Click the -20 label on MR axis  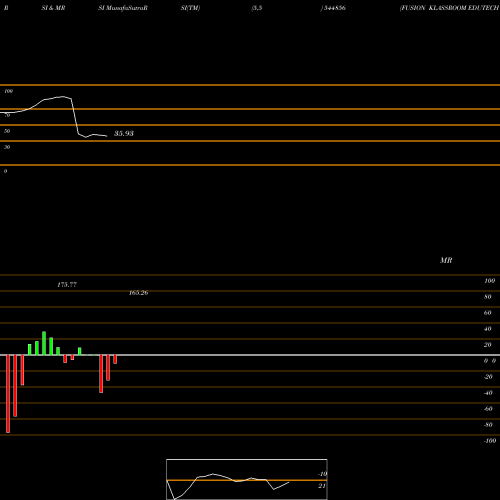coord(488,377)
